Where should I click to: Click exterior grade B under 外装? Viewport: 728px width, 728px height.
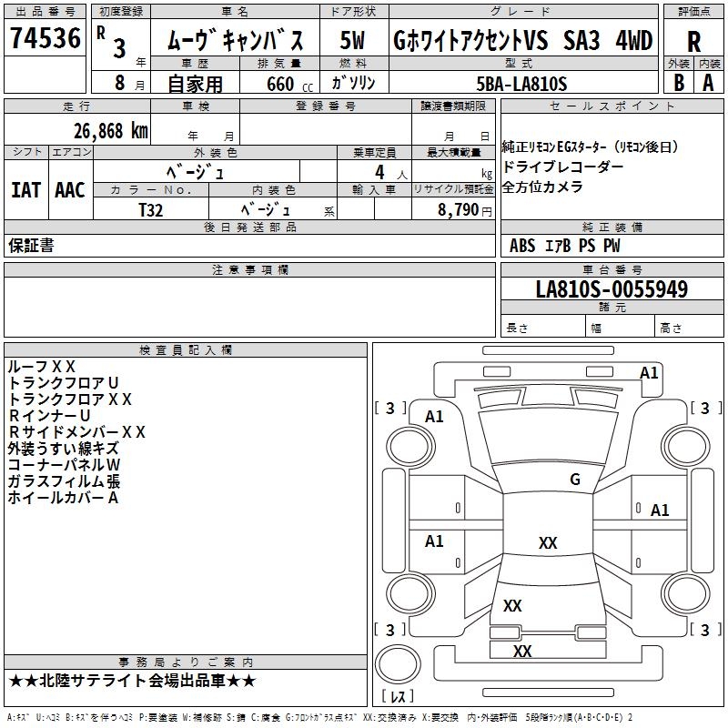coord(679,83)
